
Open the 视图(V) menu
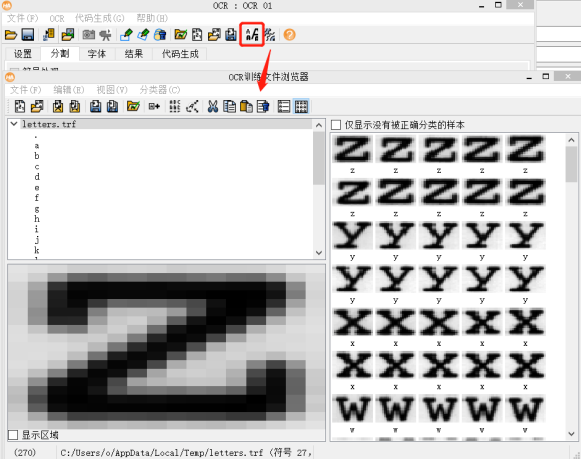[112, 90]
